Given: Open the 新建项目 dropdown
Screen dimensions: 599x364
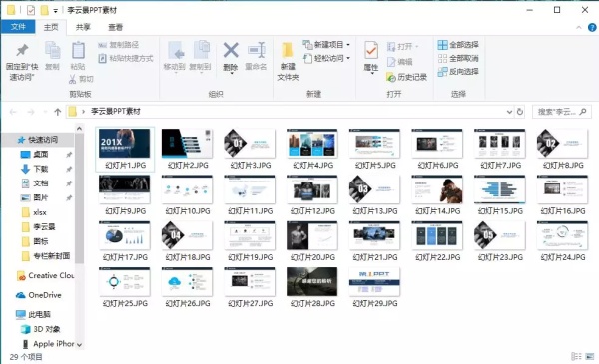Looking at the screenshot, I should tap(327, 45).
